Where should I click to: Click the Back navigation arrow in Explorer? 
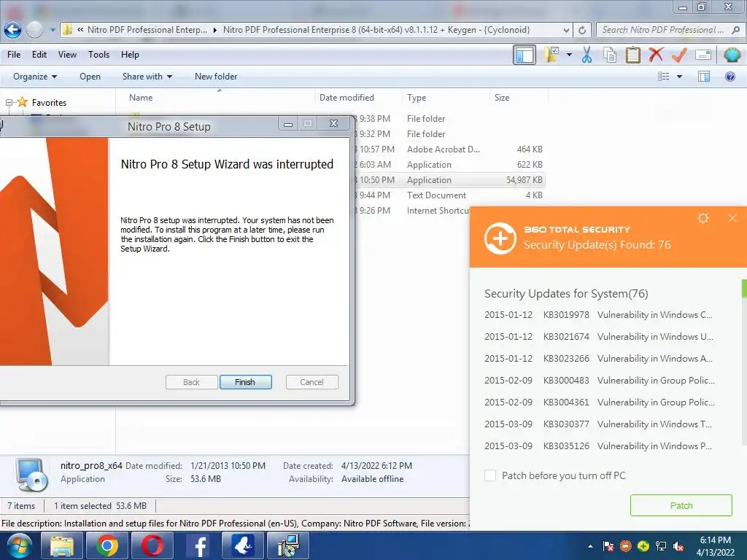13,29
